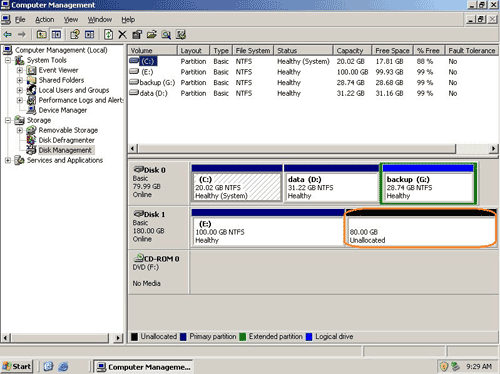Expand Performance Logs and Alerts node
This screenshot has height=374, width=500.
(20, 100)
